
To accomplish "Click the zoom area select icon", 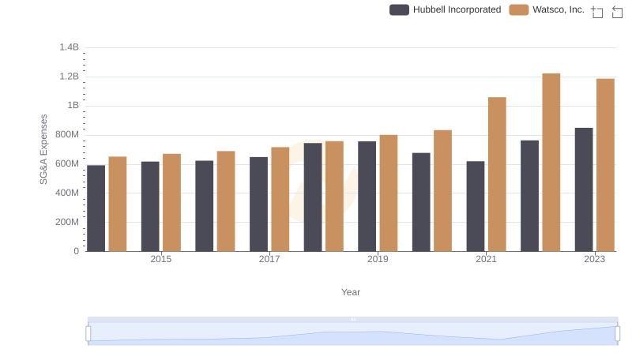I will point(597,12).
